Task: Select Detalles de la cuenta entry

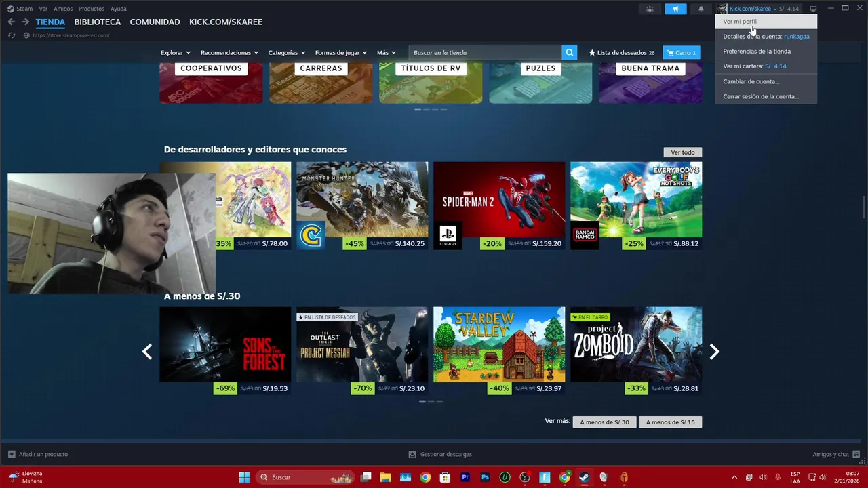Action: 766,36
